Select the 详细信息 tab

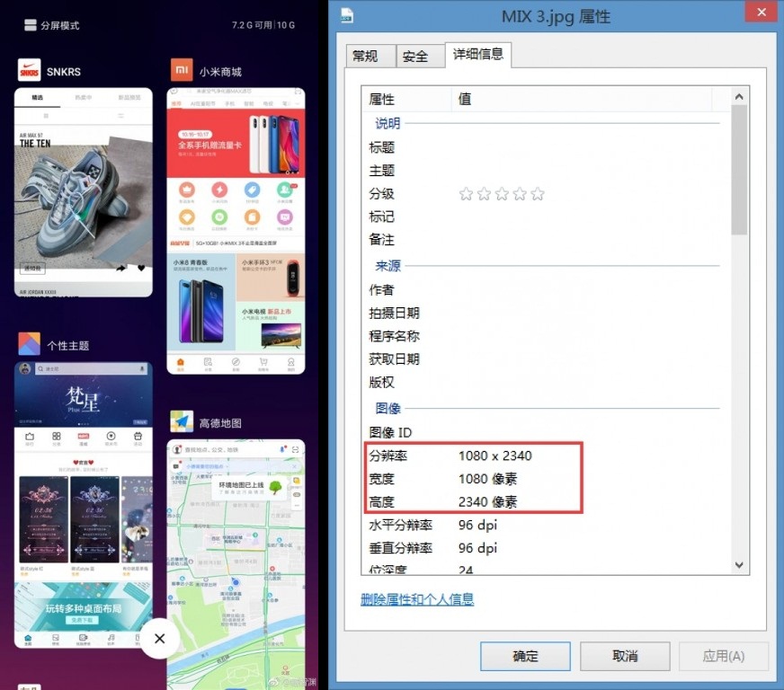[x=478, y=54]
